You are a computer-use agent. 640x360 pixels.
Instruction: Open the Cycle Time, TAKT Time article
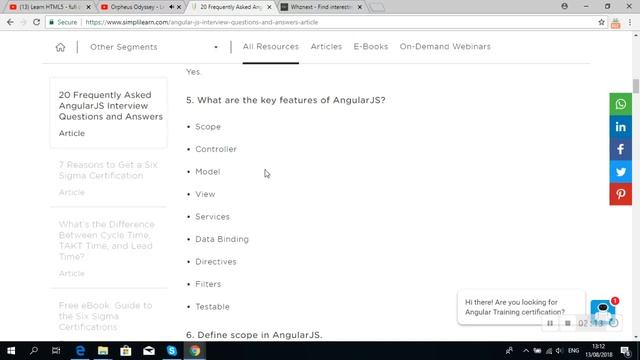coord(107,240)
